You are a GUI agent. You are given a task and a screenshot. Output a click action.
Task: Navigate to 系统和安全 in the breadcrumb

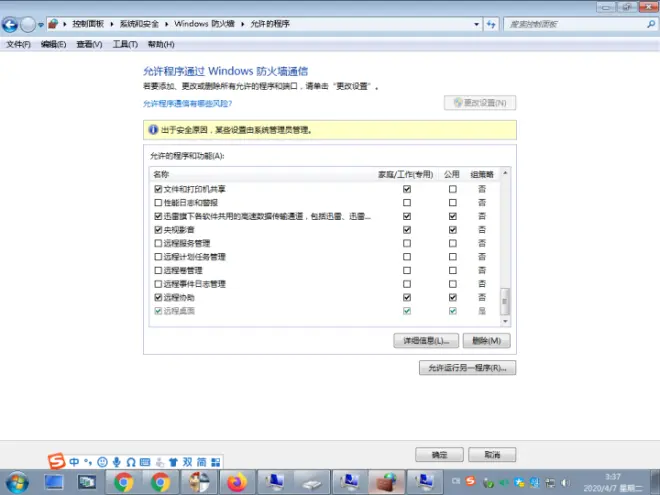click(x=139, y=24)
